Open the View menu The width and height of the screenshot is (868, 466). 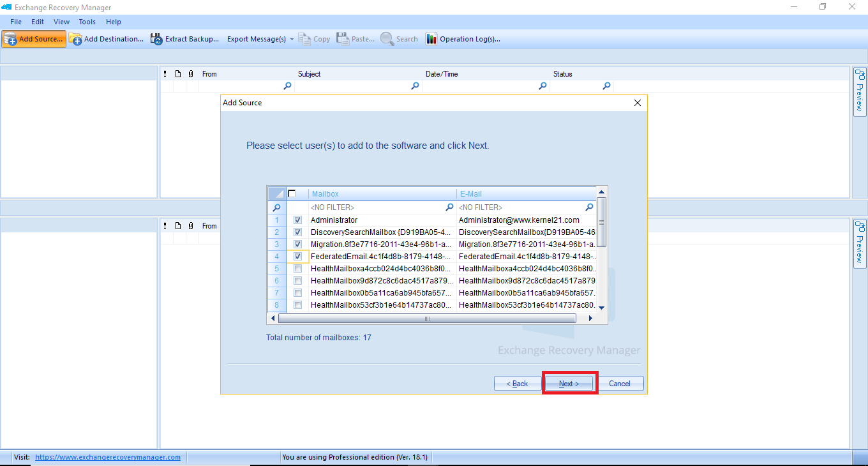click(x=62, y=22)
